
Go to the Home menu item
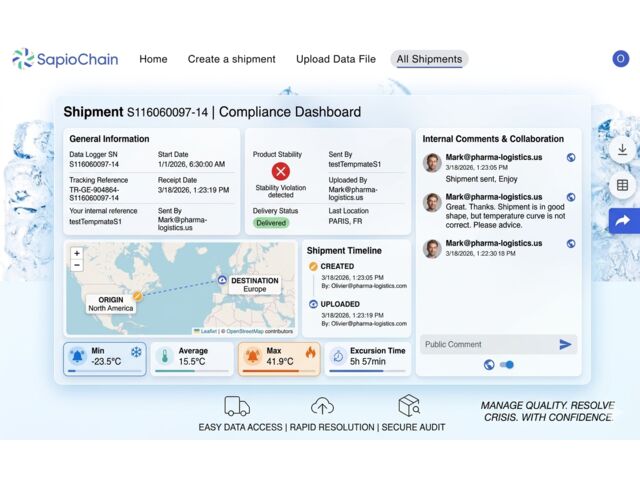153,59
